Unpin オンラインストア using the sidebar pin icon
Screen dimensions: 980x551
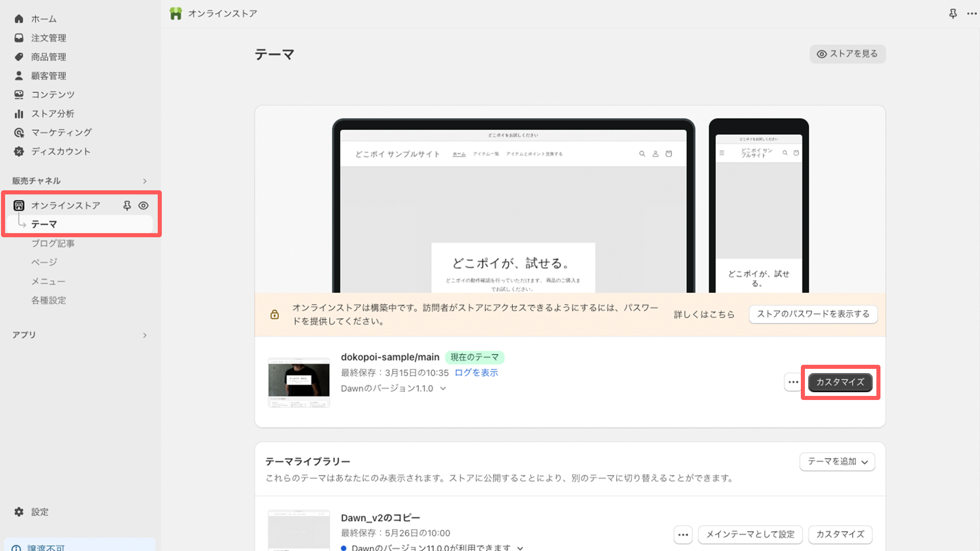click(127, 206)
